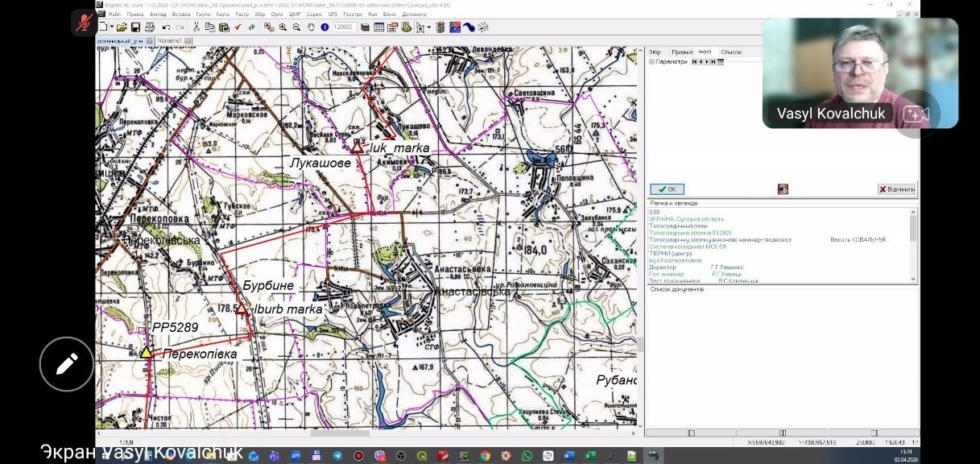Close the Новате1 document tab
The width and height of the screenshot is (980, 464).
188,40
